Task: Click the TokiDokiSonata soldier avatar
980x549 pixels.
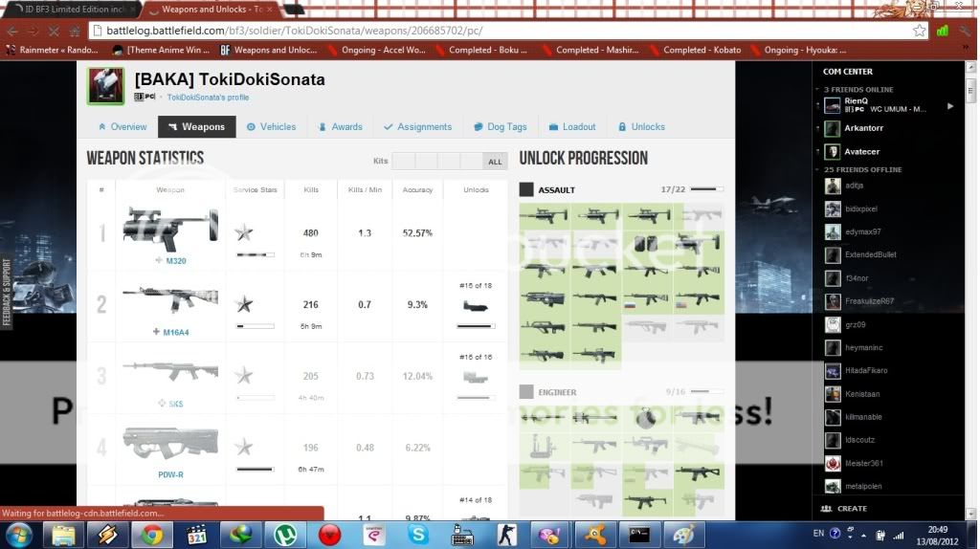Action: point(105,85)
